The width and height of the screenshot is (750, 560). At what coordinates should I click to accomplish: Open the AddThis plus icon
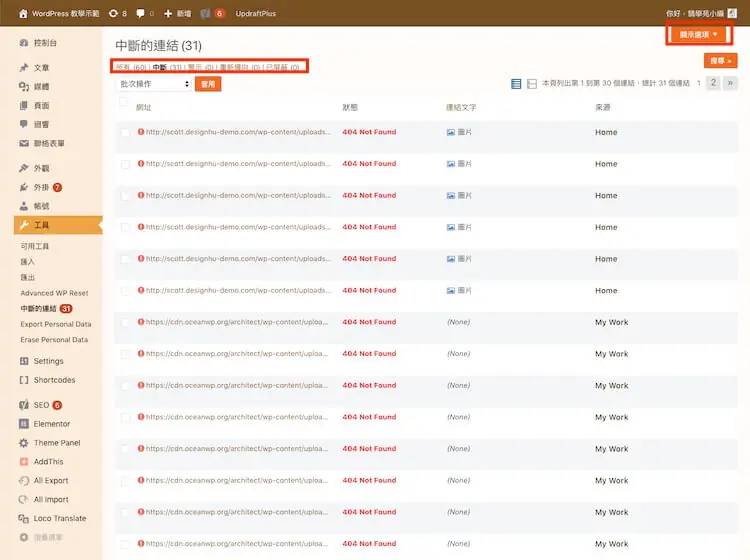[x=23, y=461]
